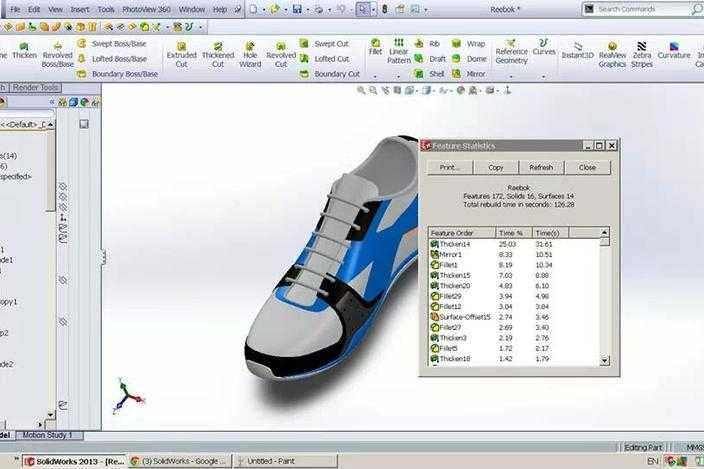Viewport: 704px width, 469px height.
Task: Click the Search Commands field
Action: [x=643, y=9]
